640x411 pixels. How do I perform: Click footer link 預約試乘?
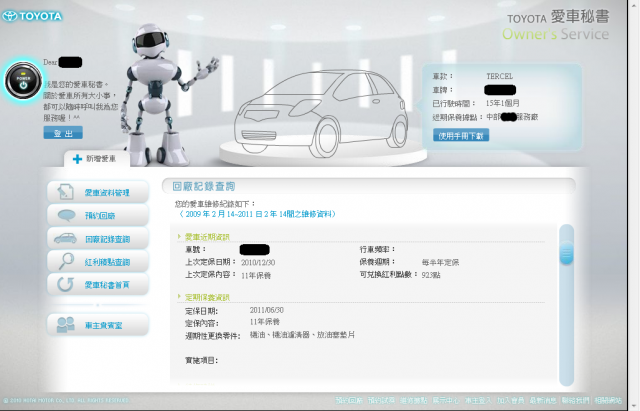click(x=381, y=400)
